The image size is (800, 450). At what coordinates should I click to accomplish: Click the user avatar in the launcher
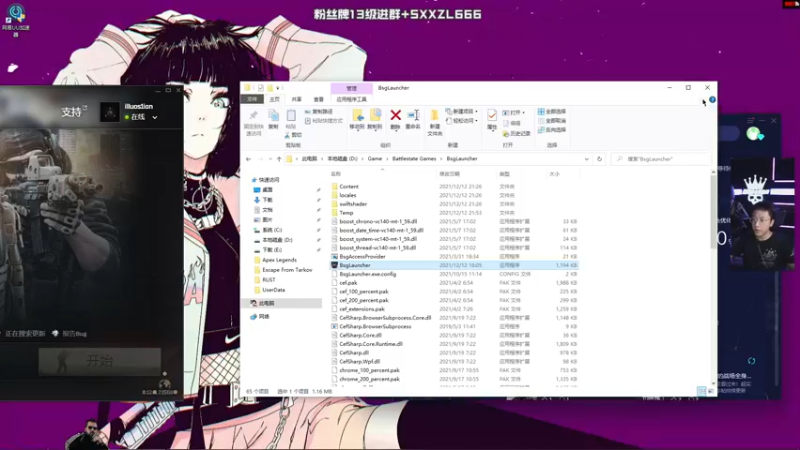tap(109, 112)
